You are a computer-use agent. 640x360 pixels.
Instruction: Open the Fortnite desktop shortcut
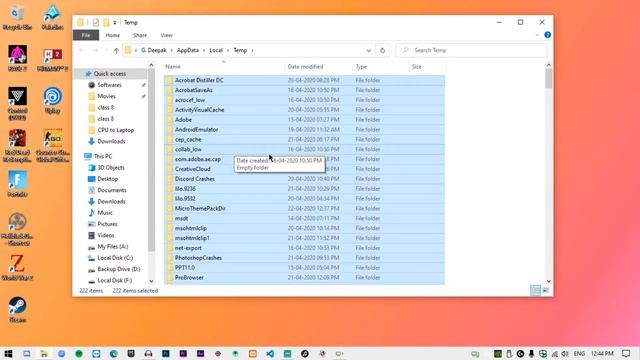point(18,184)
